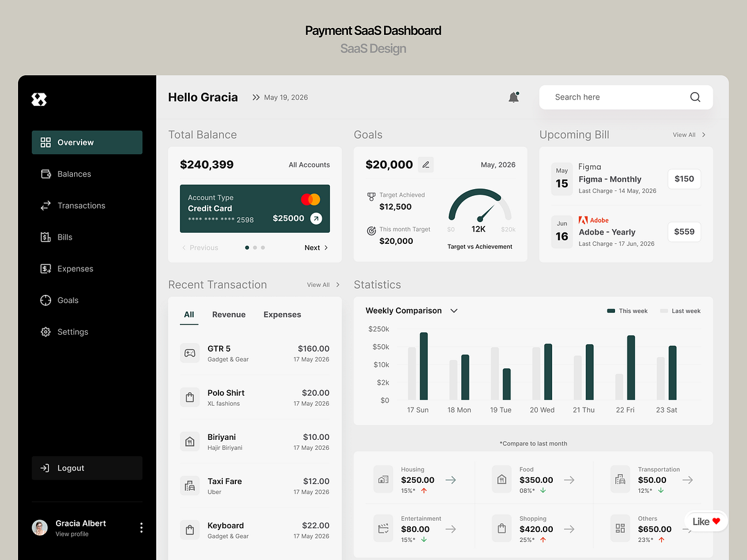Select the Expenses transactions tab
Screen dimensions: 747x560
282,314
